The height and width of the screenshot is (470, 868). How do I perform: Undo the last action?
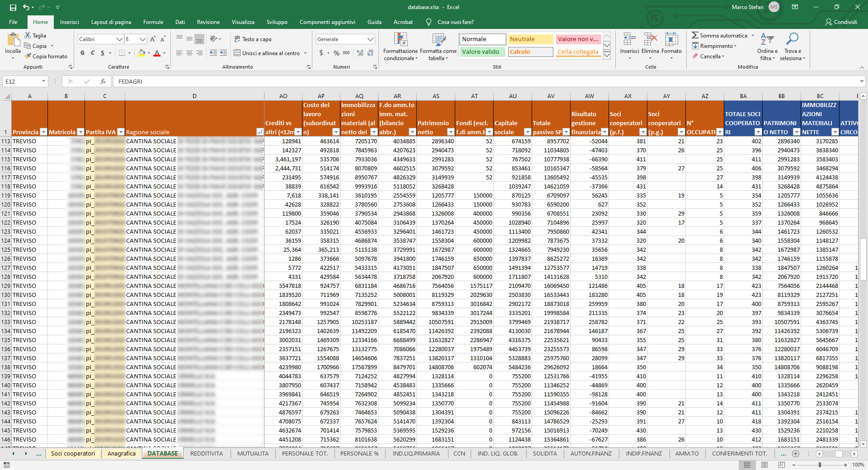pos(26,7)
